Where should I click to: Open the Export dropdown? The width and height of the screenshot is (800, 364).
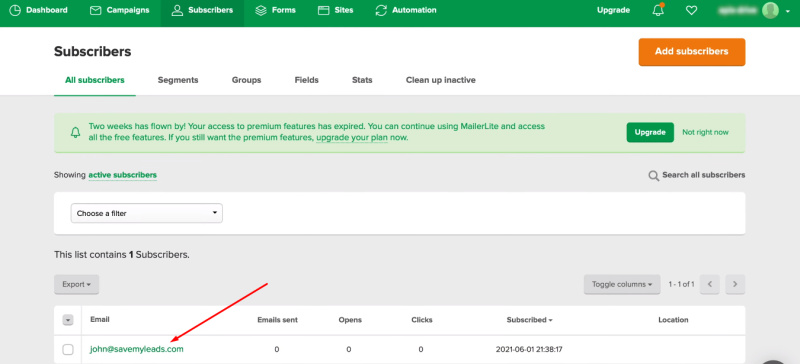click(77, 284)
